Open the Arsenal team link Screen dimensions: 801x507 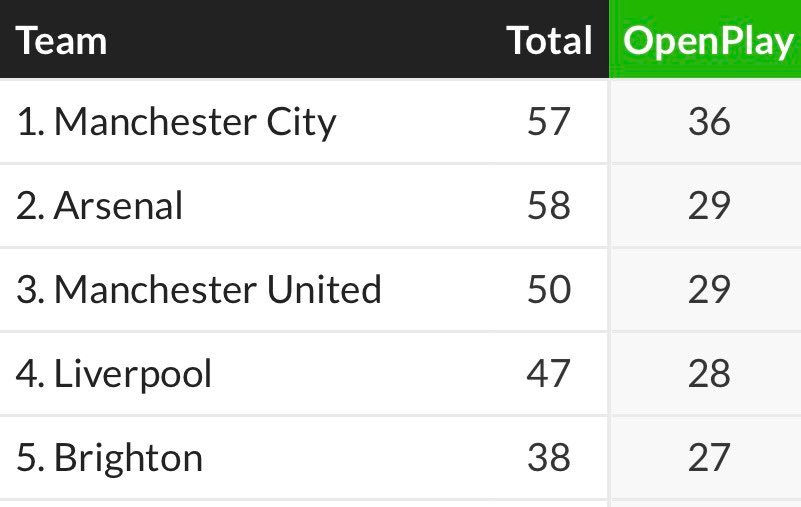(x=118, y=206)
